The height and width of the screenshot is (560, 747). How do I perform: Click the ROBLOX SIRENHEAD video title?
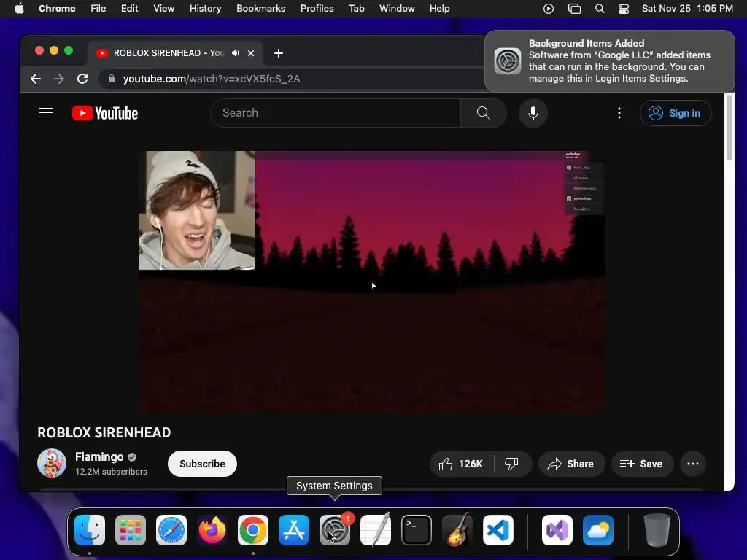104,432
